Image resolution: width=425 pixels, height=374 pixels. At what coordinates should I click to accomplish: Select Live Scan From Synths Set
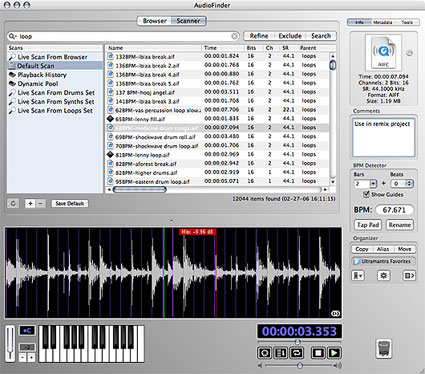pos(55,102)
